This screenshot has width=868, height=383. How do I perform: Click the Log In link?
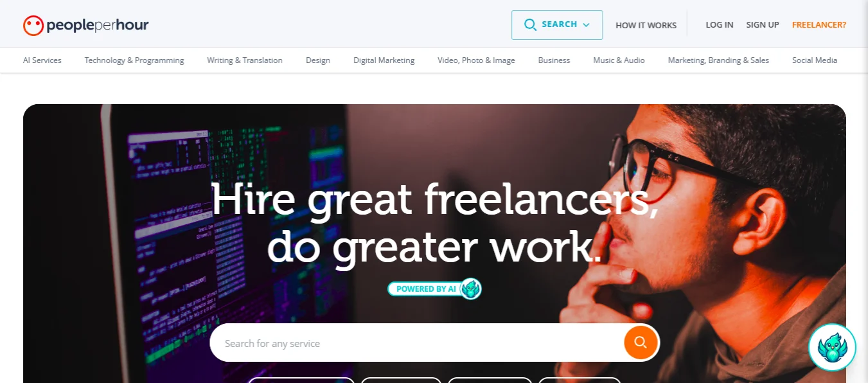tap(720, 25)
